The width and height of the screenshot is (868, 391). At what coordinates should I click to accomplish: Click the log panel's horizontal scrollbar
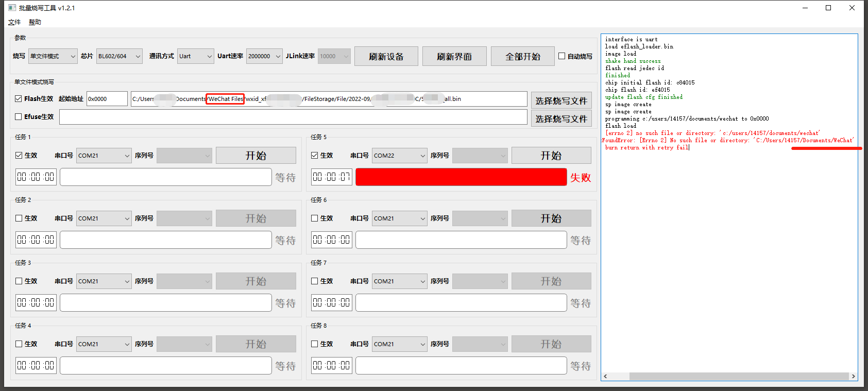tap(729, 376)
